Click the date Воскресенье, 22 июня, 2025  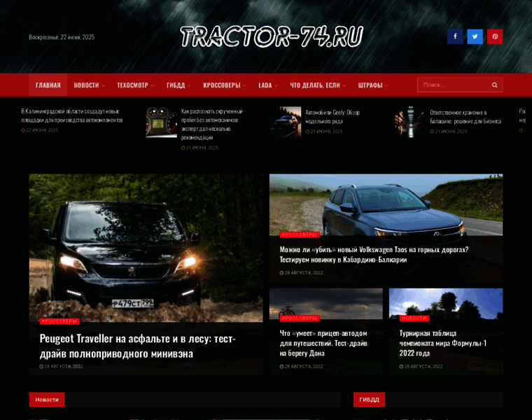pyautogui.click(x=62, y=37)
